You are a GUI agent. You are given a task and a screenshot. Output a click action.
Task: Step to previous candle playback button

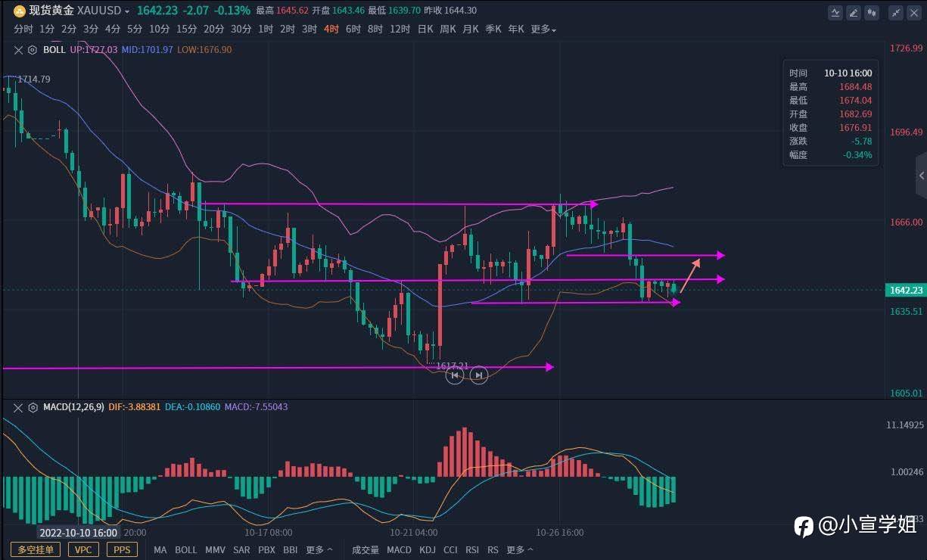(x=454, y=375)
